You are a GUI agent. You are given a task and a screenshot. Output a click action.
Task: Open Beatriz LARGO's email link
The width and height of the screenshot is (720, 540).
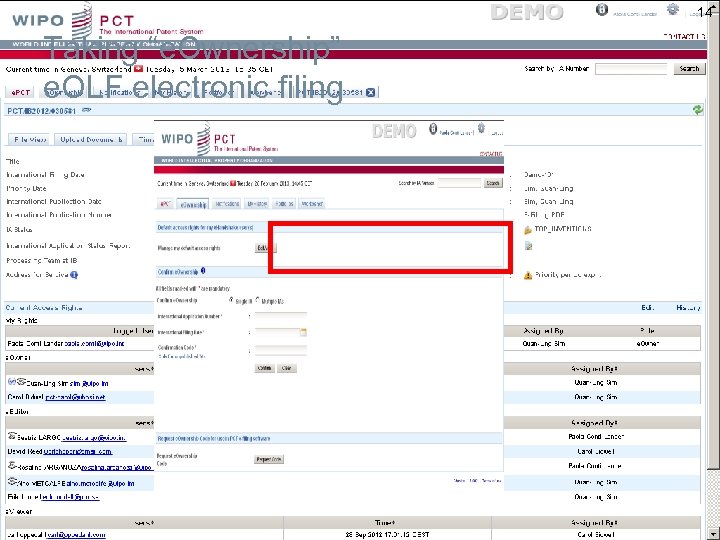(x=94, y=438)
